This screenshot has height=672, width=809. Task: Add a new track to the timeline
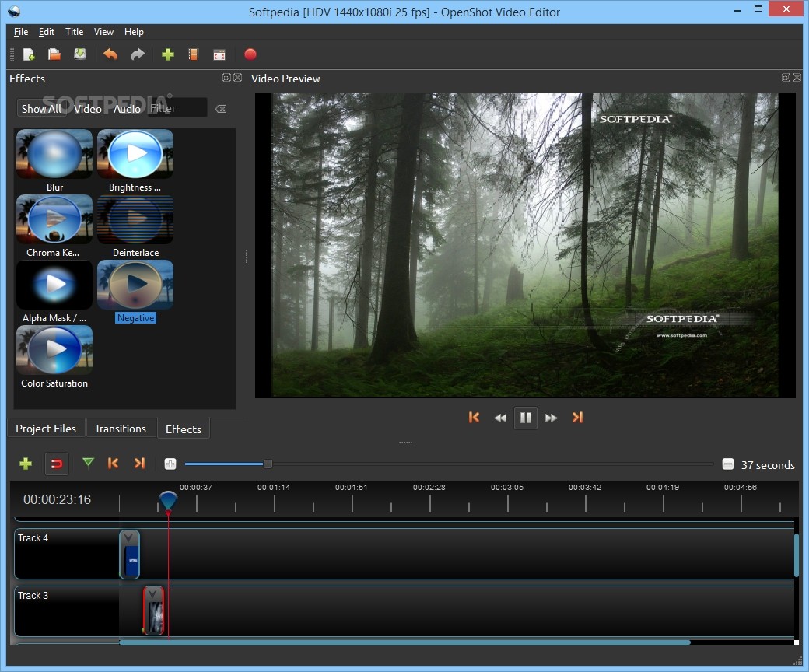(x=25, y=464)
